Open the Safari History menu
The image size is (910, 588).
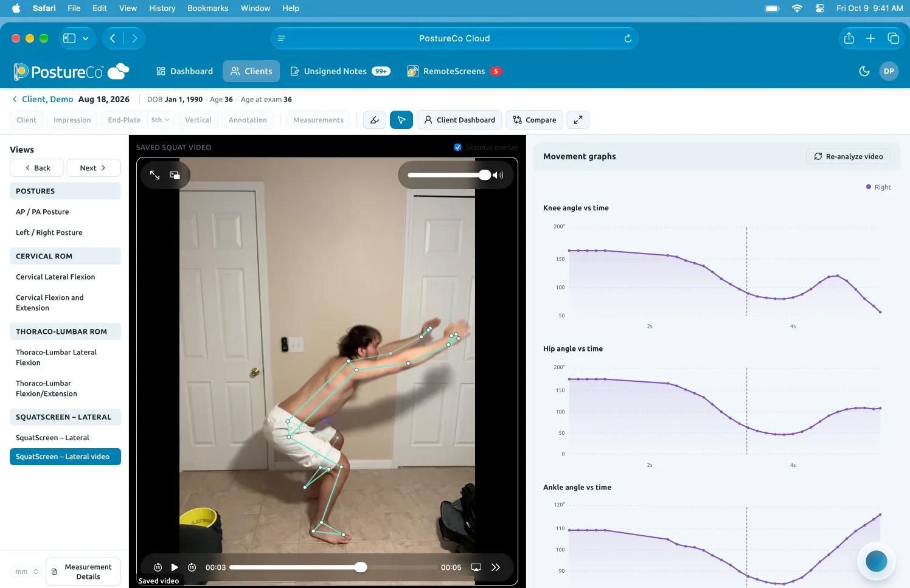pyautogui.click(x=162, y=8)
